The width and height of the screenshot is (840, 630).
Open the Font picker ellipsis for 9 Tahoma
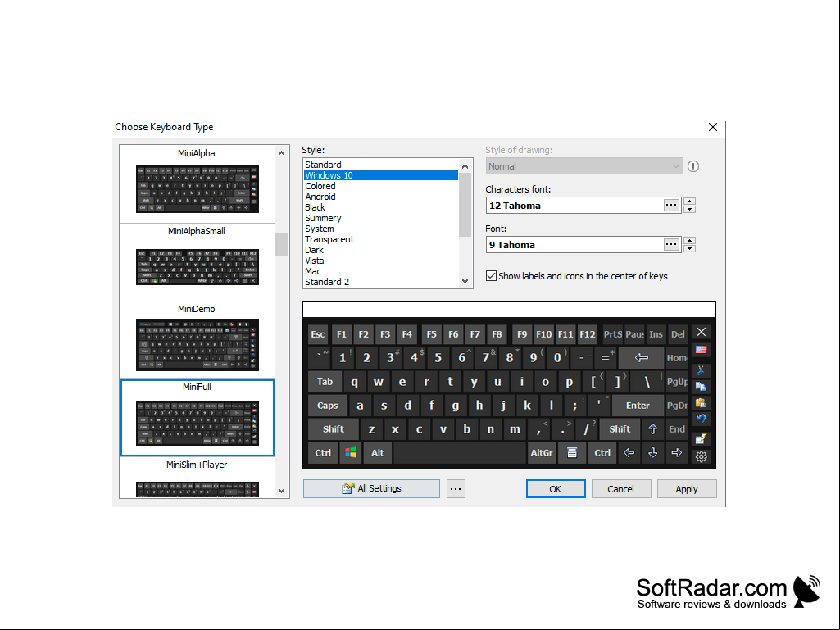pos(671,245)
